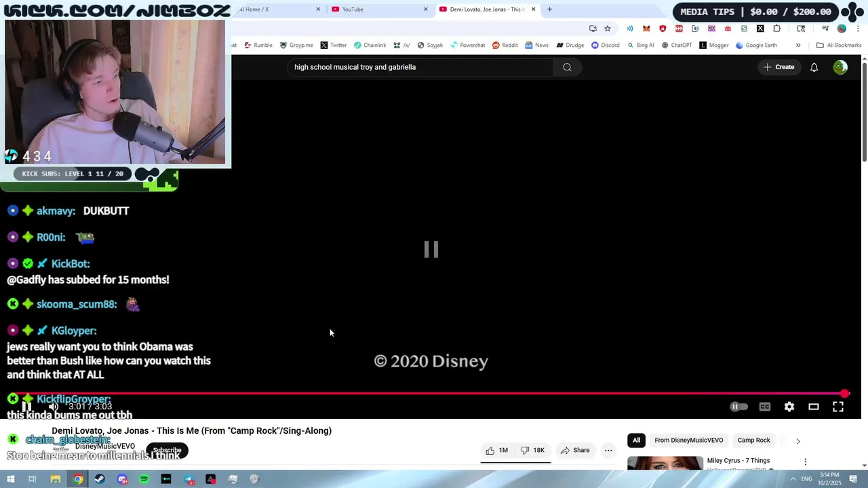Open YouTube notifications bell
The width and height of the screenshot is (868, 488).
point(814,67)
